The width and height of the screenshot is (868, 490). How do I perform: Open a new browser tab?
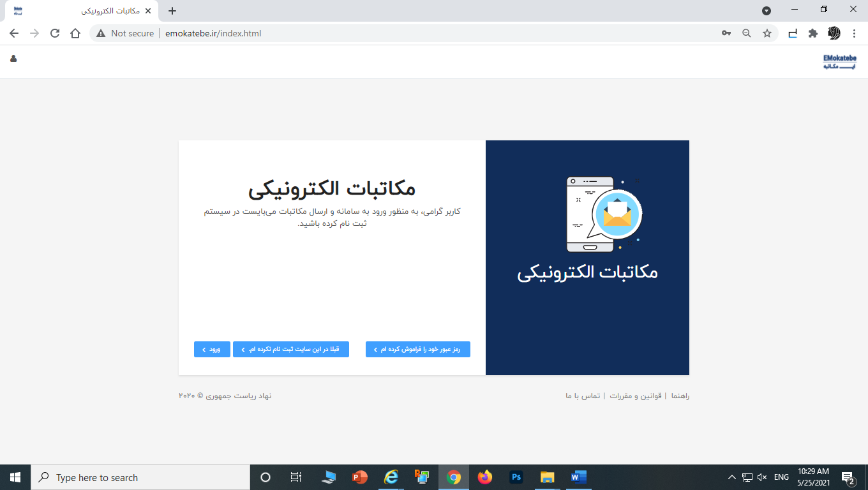[x=172, y=11]
